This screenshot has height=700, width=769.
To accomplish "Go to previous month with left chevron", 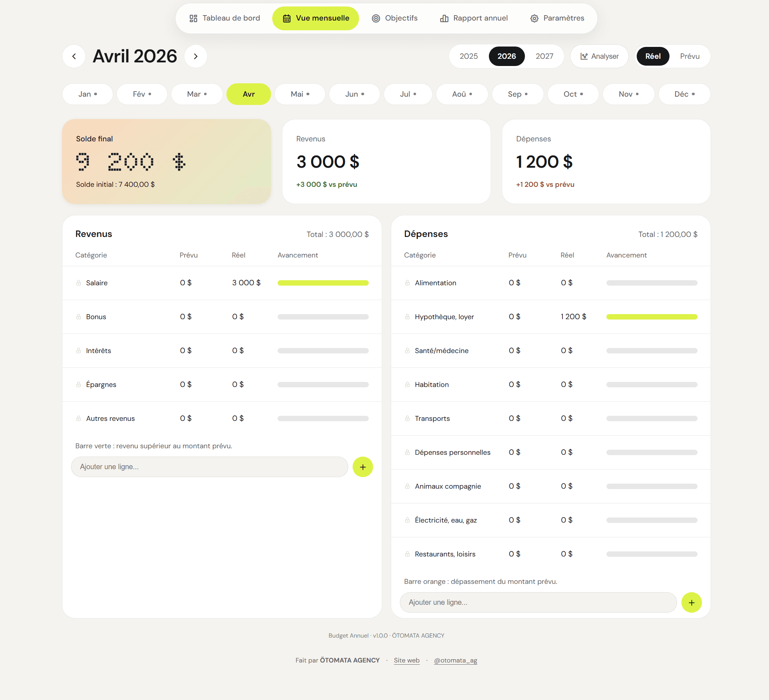I will pyautogui.click(x=74, y=57).
